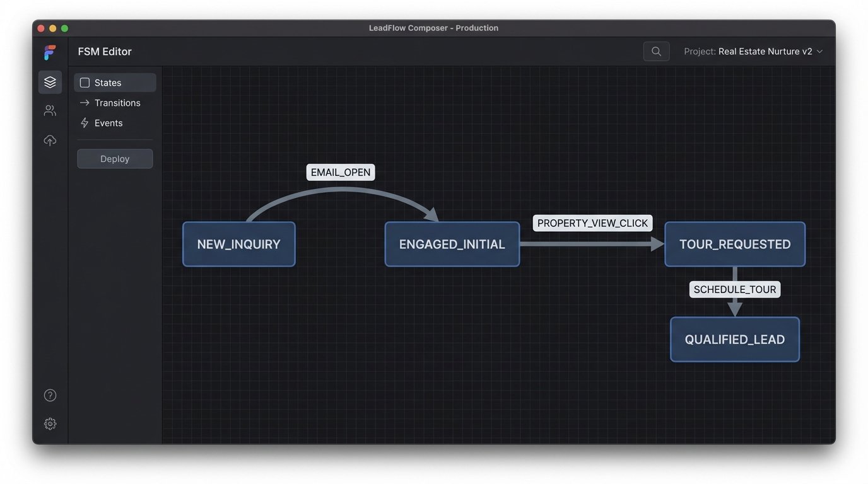Select the Transitions menu item
Image resolution: width=868 pixels, height=484 pixels.
pyautogui.click(x=117, y=103)
